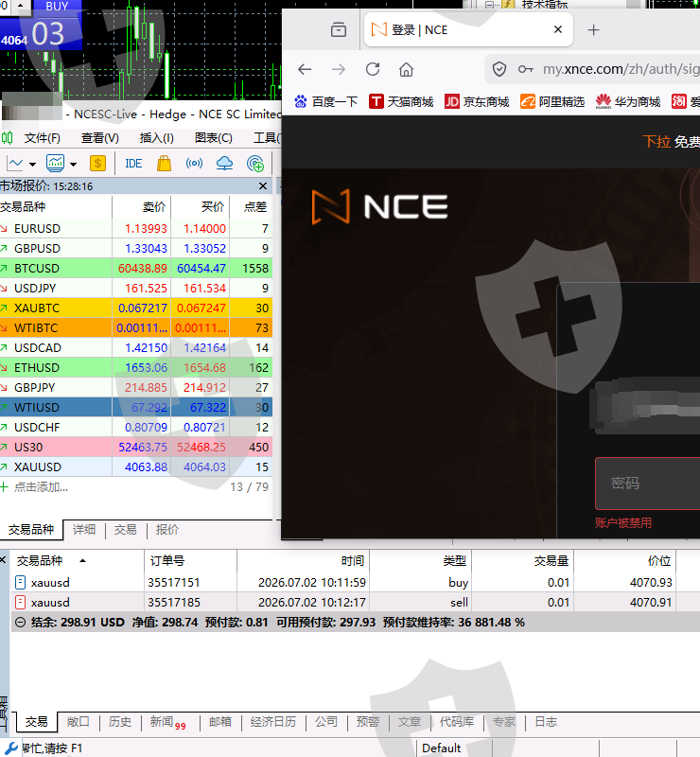Click the signals broadcast icon
The height and width of the screenshot is (757, 700).
pyautogui.click(x=194, y=164)
